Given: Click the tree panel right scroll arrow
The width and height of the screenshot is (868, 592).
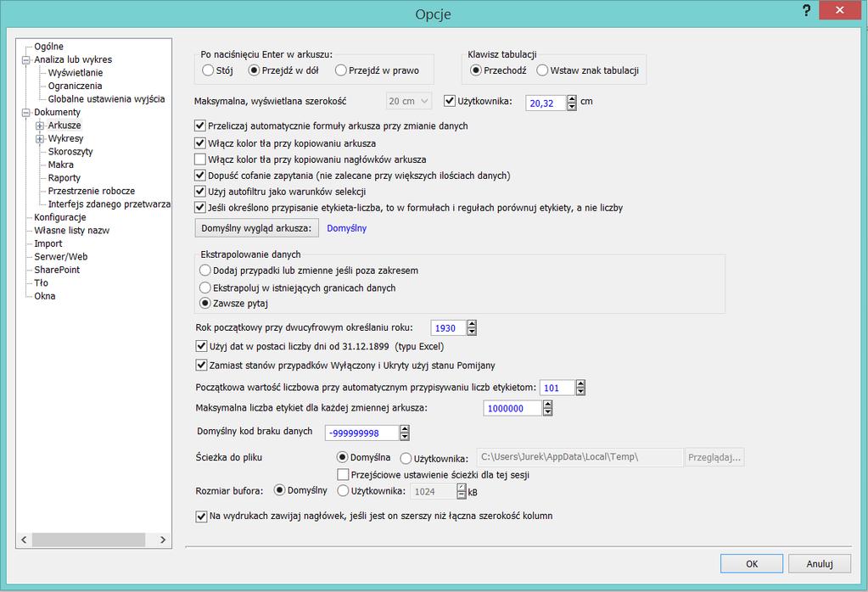Looking at the screenshot, I should (163, 539).
